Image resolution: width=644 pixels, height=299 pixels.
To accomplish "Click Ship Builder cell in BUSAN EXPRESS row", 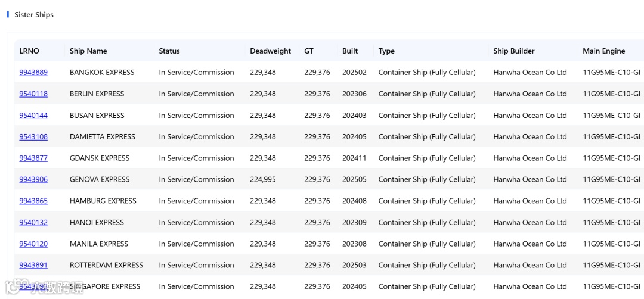I will point(530,116).
